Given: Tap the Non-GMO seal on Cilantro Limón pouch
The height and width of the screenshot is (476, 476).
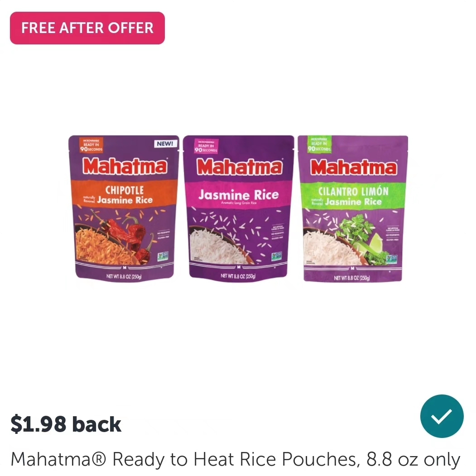Looking at the screenshot, I should 391,259.
